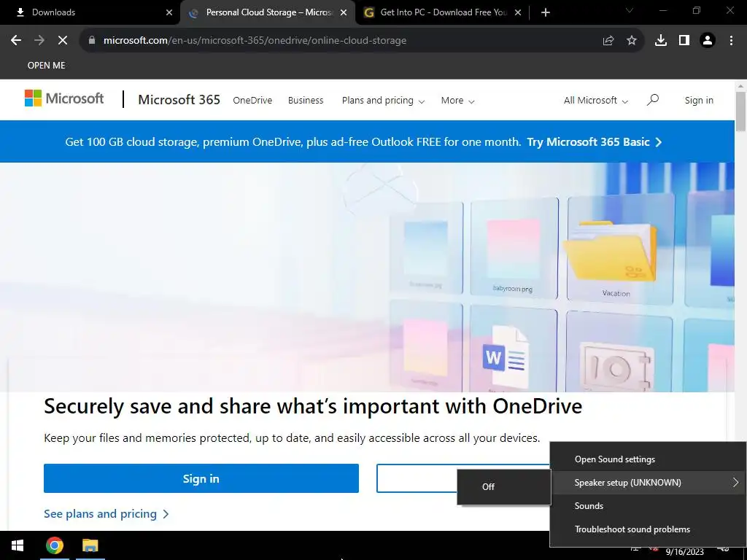The height and width of the screenshot is (560, 747).
Task: Open the site search magnifier icon
Action: coord(653,100)
